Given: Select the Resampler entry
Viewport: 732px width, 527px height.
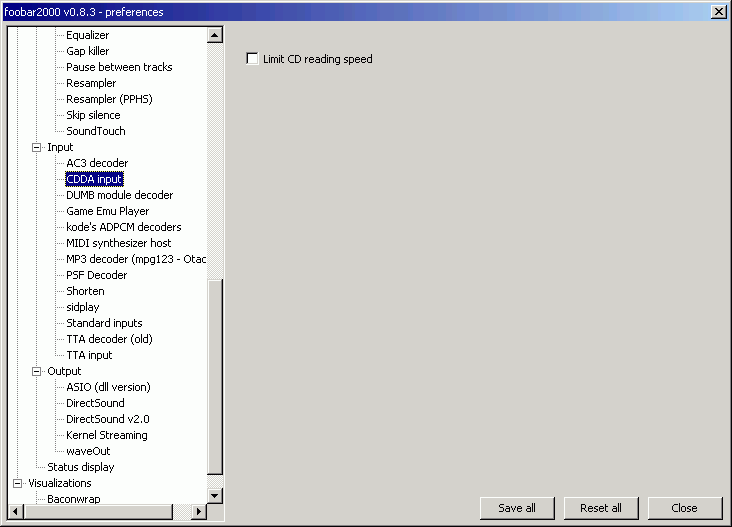Looking at the screenshot, I should [x=91, y=83].
